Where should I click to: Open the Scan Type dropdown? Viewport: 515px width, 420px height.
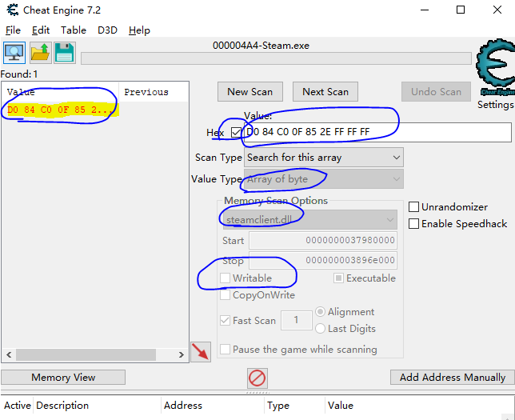[324, 158]
